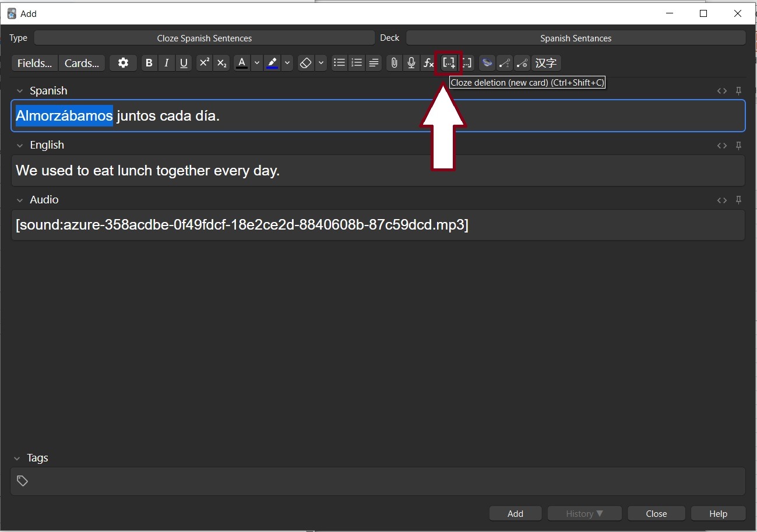Screen dimensions: 757x532
Task: Open the History dropdown button
Action: tap(585, 513)
